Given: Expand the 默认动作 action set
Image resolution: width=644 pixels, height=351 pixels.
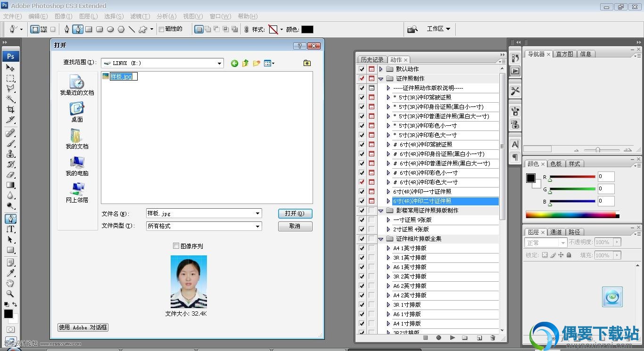Looking at the screenshot, I should [381, 69].
